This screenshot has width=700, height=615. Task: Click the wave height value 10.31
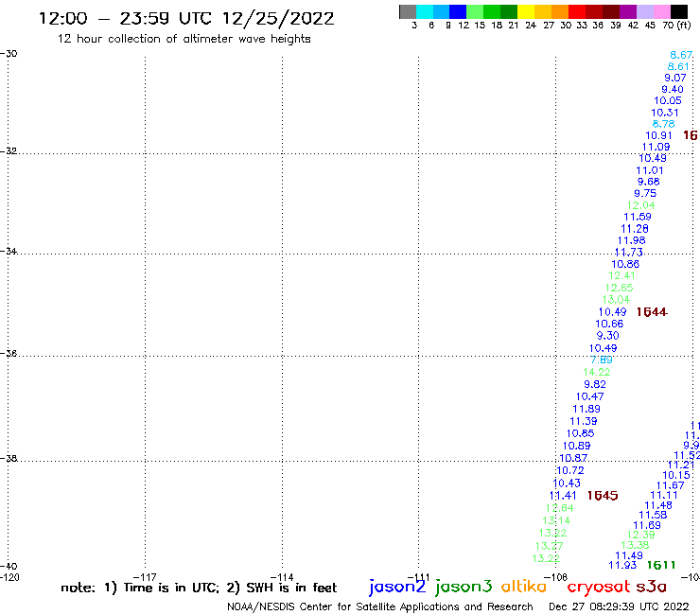[665, 113]
